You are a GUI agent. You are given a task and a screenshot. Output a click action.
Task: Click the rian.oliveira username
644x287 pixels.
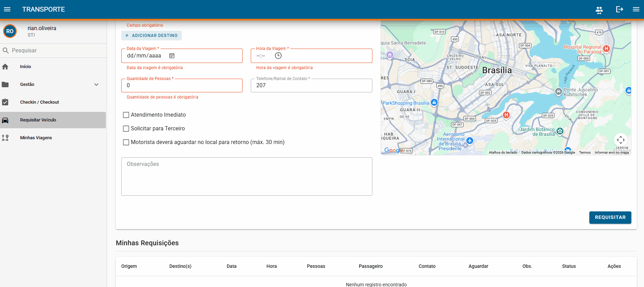point(42,28)
